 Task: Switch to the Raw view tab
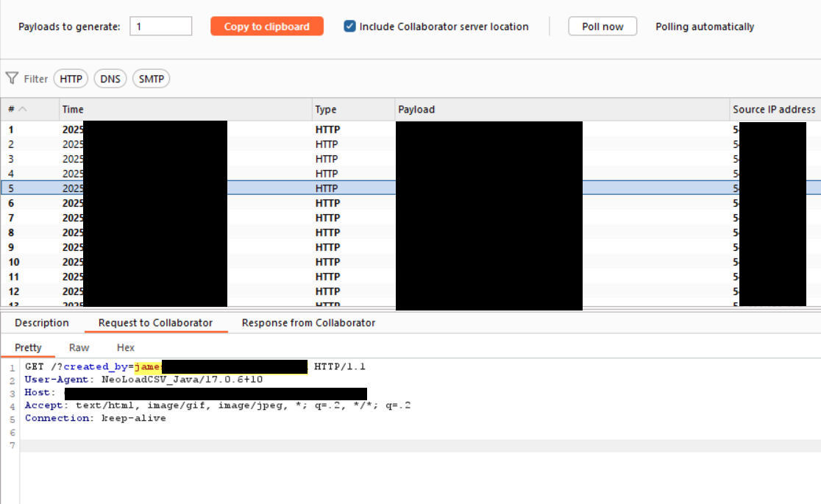[x=79, y=347]
